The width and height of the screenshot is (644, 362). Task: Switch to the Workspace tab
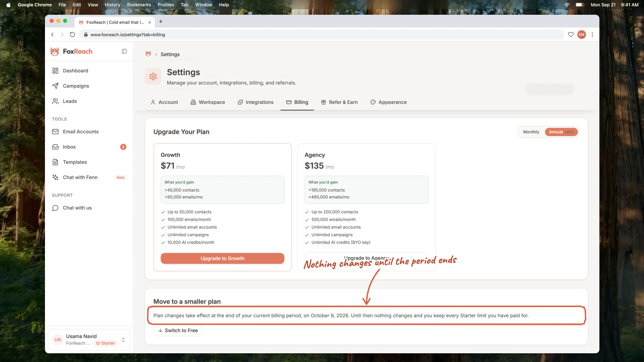tap(208, 102)
